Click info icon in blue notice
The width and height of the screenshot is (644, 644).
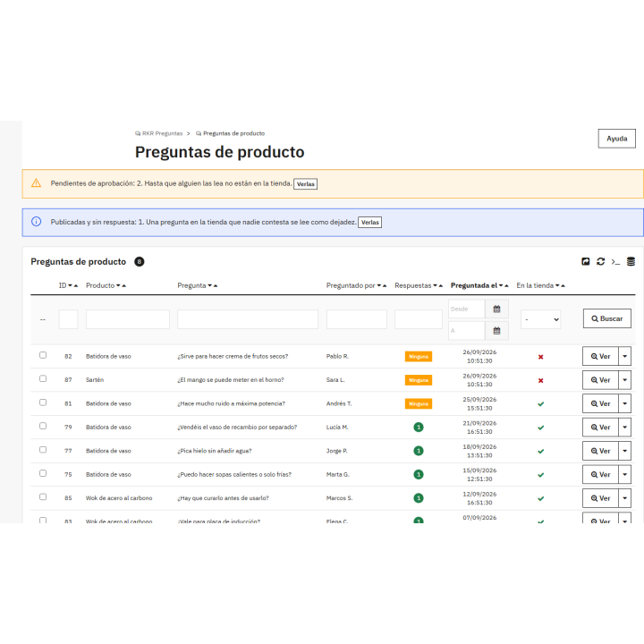click(36, 222)
